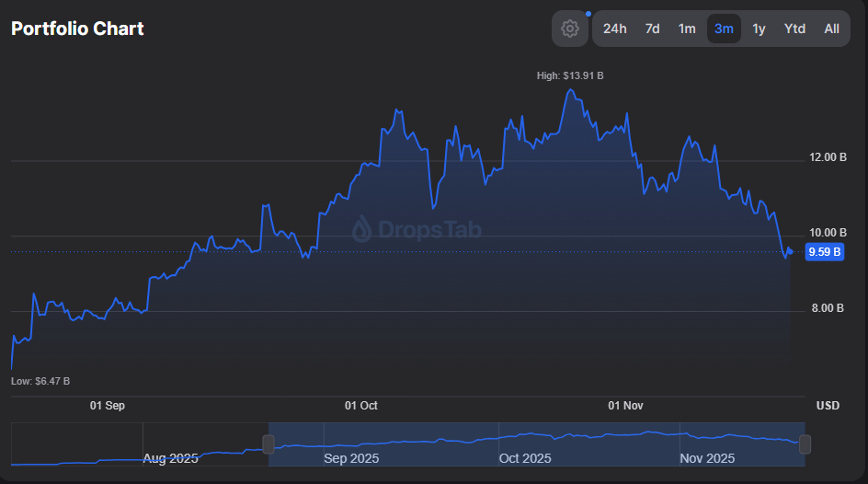Select the 24h time range

pos(614,29)
